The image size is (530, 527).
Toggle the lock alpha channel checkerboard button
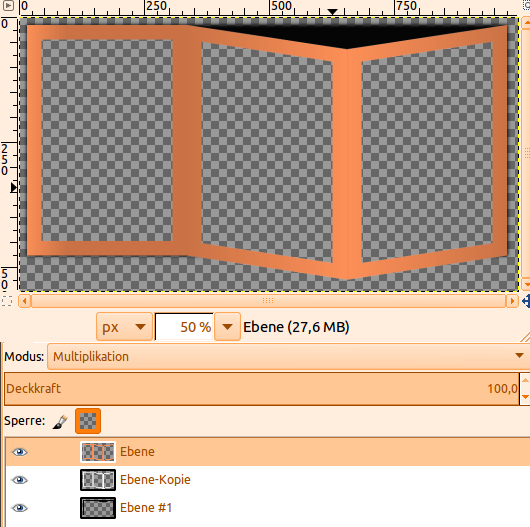click(x=88, y=421)
